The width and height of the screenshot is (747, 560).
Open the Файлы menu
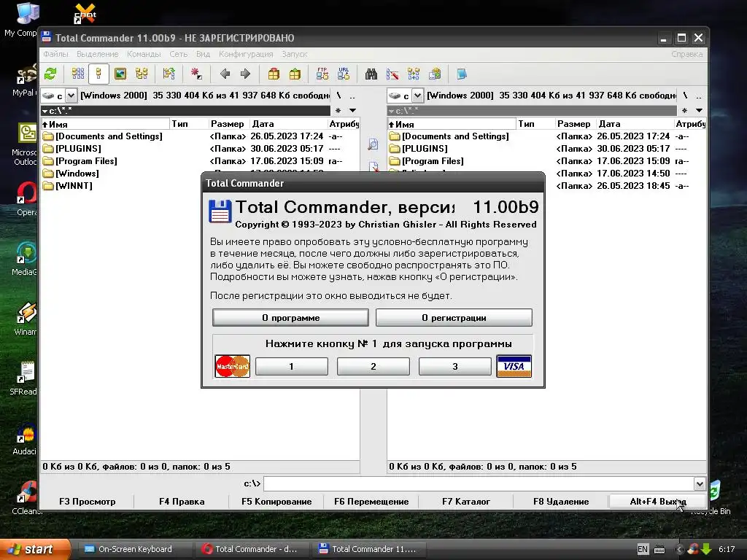(x=55, y=54)
